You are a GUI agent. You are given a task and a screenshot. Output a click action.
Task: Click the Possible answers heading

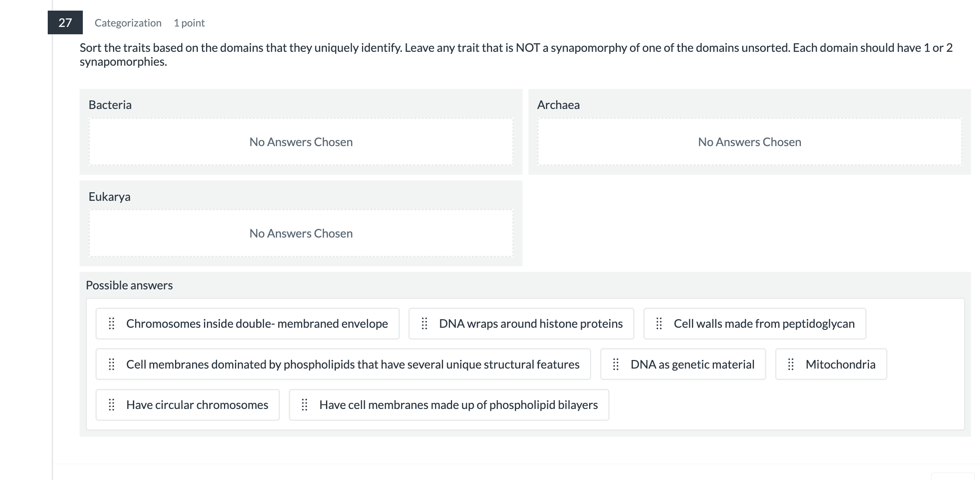click(x=129, y=285)
